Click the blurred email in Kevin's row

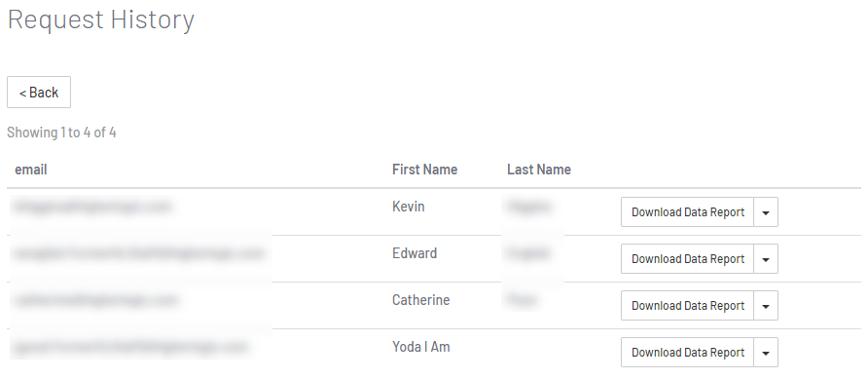click(91, 207)
